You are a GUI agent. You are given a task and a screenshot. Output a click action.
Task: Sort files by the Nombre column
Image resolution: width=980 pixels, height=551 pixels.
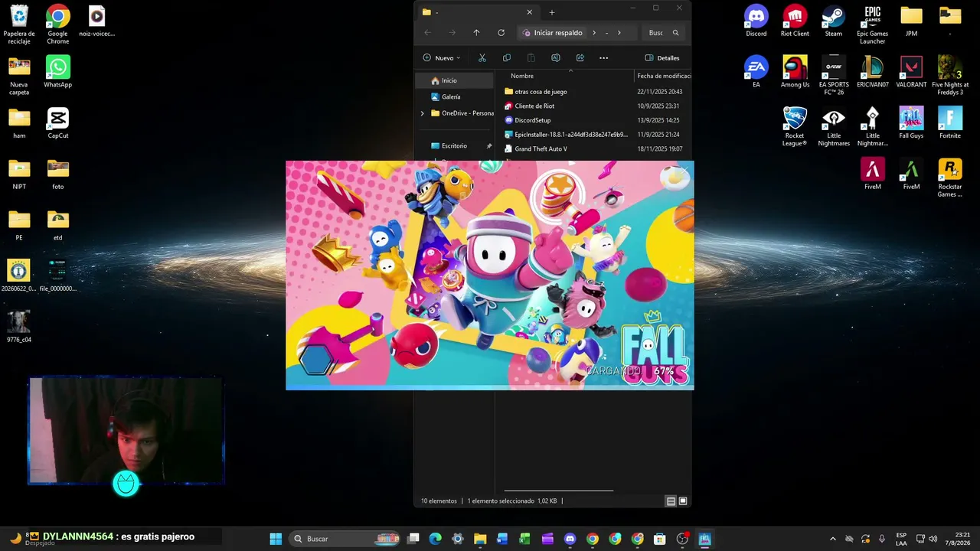click(x=564, y=76)
